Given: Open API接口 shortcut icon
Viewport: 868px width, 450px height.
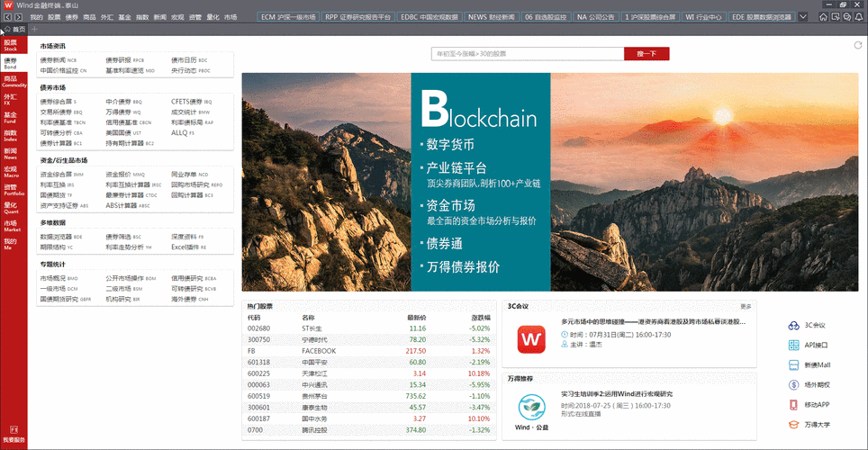Looking at the screenshot, I should click(794, 346).
